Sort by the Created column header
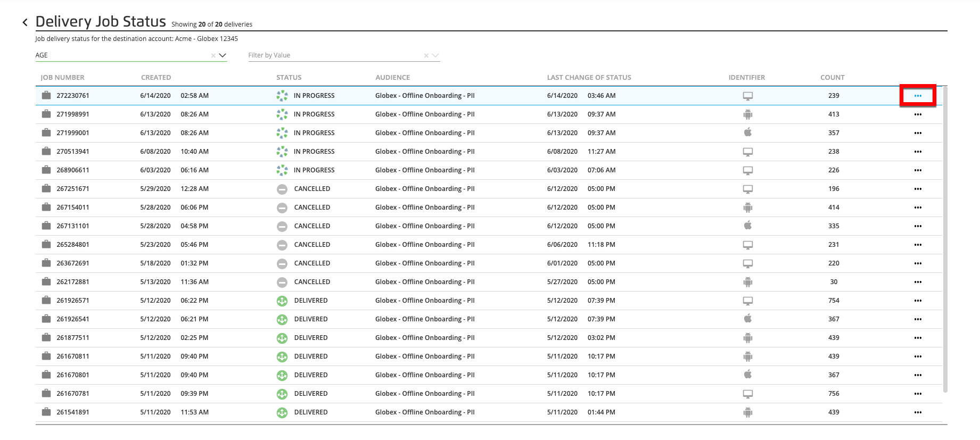The width and height of the screenshot is (980, 440). 156,78
